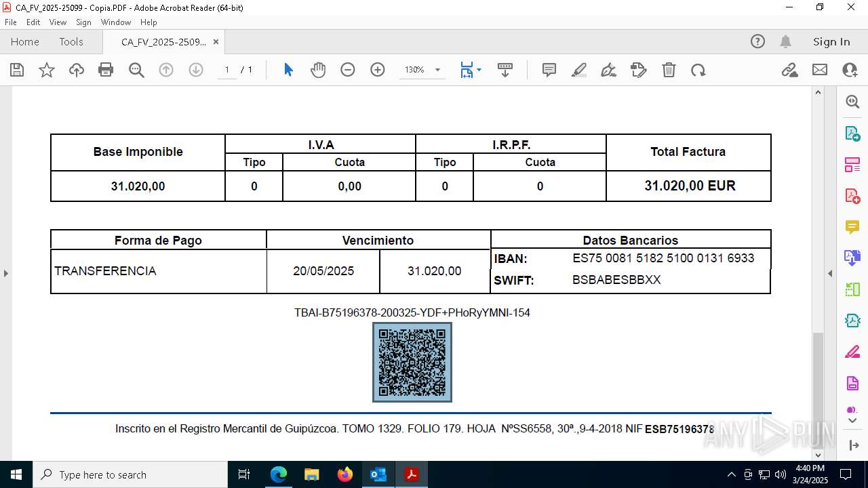This screenshot has height=488, width=868.
Task: Open Create PDF tool in right pane
Action: click(x=852, y=195)
